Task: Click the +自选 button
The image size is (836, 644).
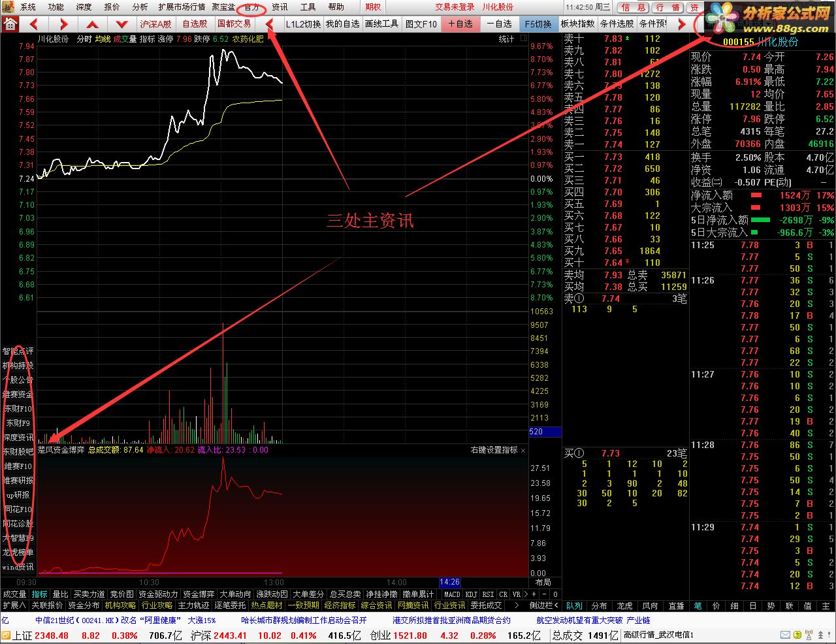Action: 460,24
